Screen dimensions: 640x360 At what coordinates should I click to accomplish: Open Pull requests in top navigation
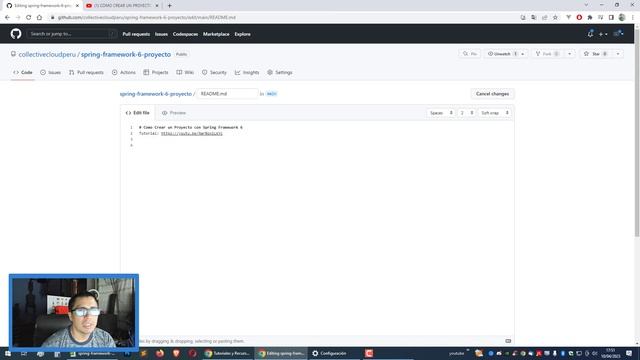(x=136, y=34)
